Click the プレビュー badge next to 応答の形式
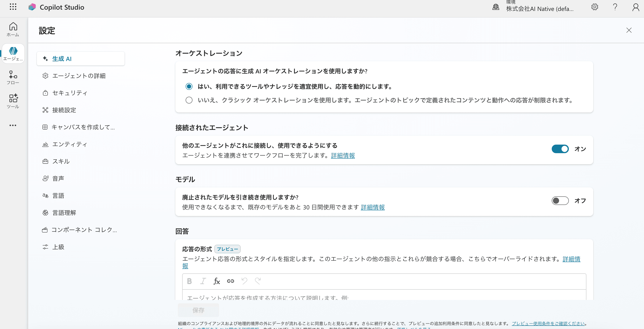644x329 pixels. pos(227,249)
